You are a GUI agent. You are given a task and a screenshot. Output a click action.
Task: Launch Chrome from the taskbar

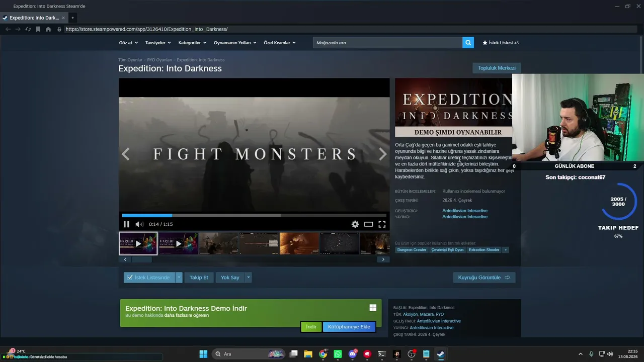pyautogui.click(x=323, y=354)
